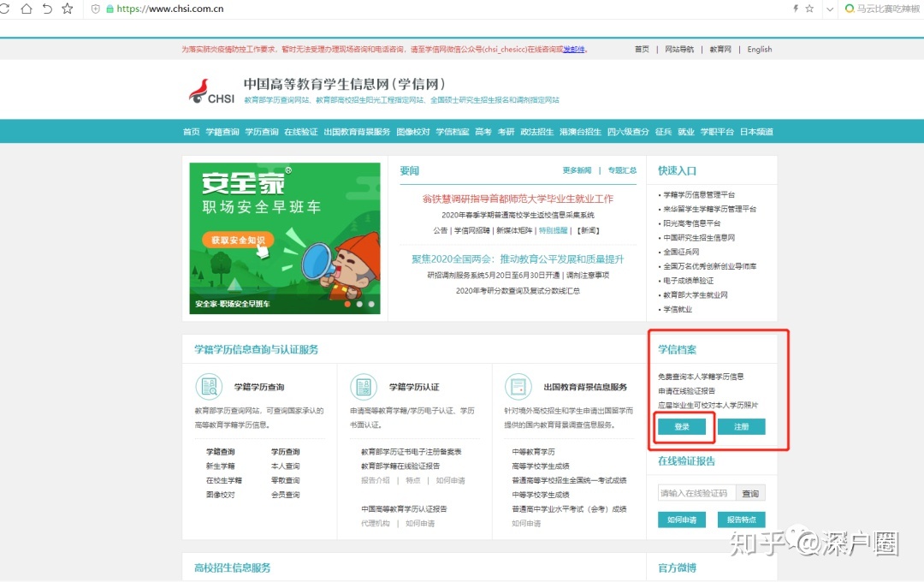Open 教育部学历证书电子注册备案表 link
Viewport: 924px width, 582px height.
(412, 452)
